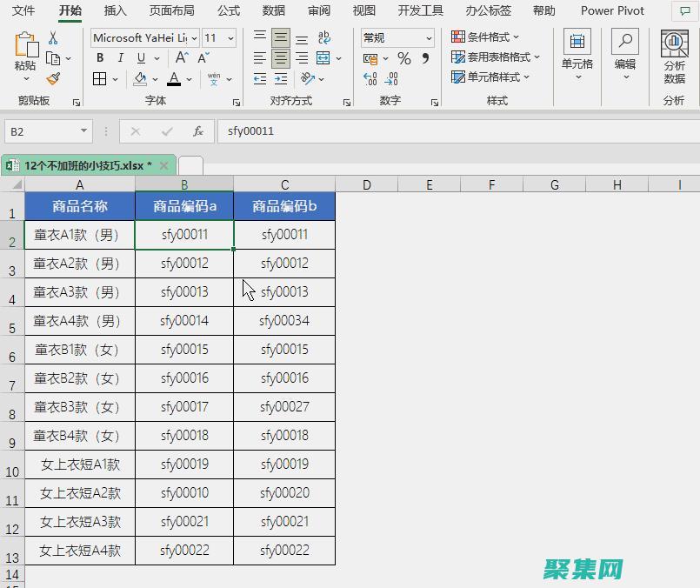Toggle Underline formatting

[140, 57]
